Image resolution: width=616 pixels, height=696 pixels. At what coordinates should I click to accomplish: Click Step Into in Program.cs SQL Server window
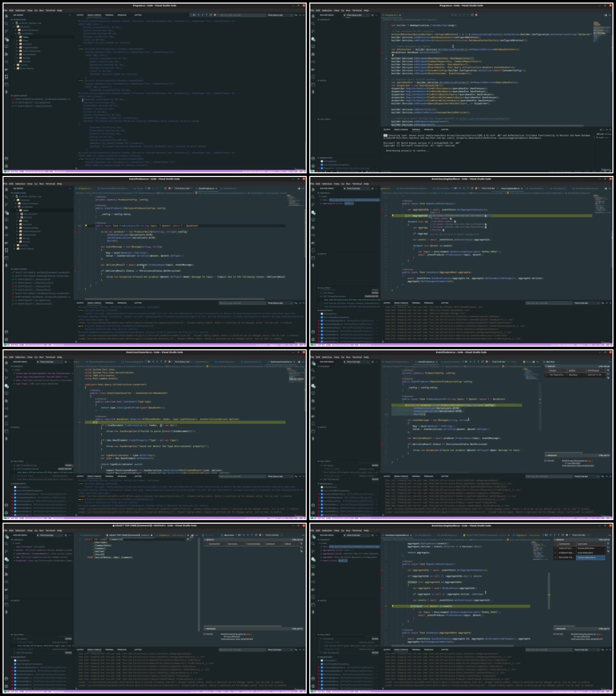coord(202,15)
